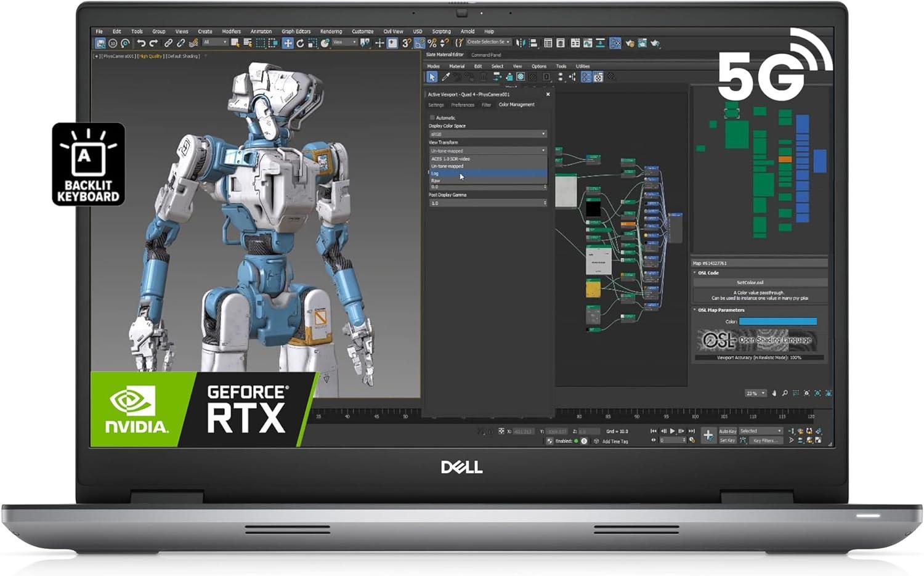This screenshot has height=576, width=924.
Task: Click the magnifier zoom tool in Slate navigation
Action: 785,393
